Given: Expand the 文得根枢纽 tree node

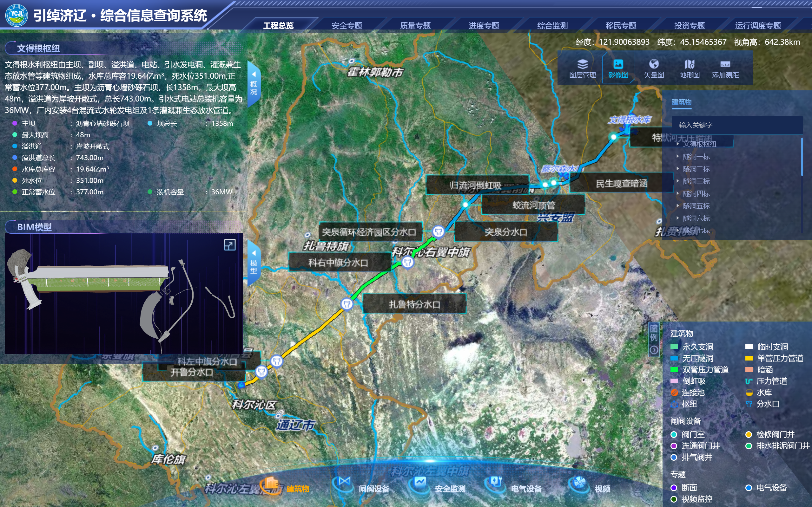Looking at the screenshot, I should click(x=678, y=144).
